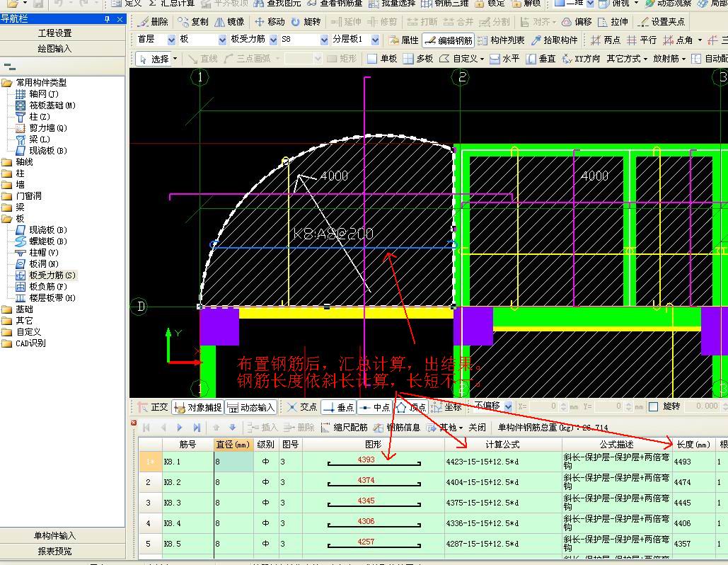Open 自定义 layout dropdown
This screenshot has height=565, width=728.
coord(461,59)
